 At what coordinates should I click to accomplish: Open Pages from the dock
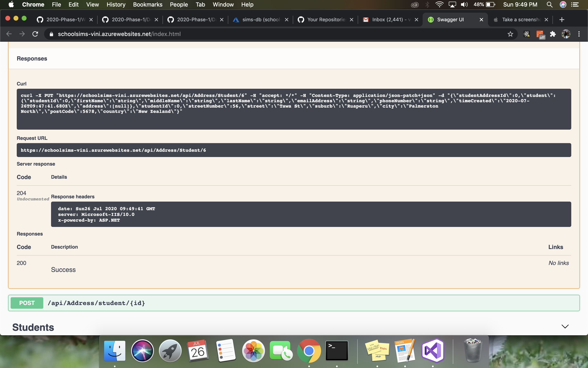[x=405, y=351]
